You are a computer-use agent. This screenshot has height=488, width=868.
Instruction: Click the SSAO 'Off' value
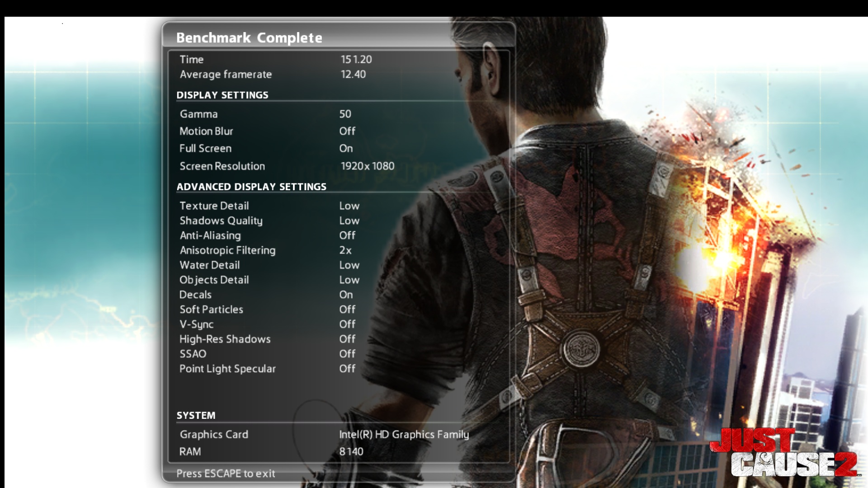(347, 354)
